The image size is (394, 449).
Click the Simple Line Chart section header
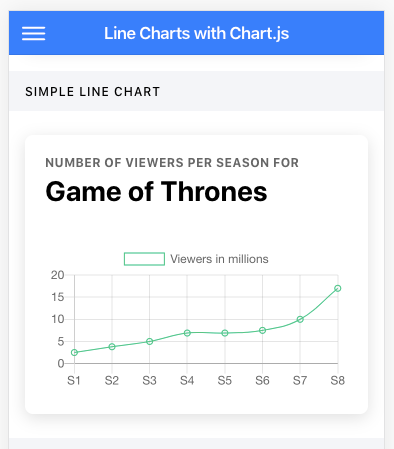[x=93, y=92]
